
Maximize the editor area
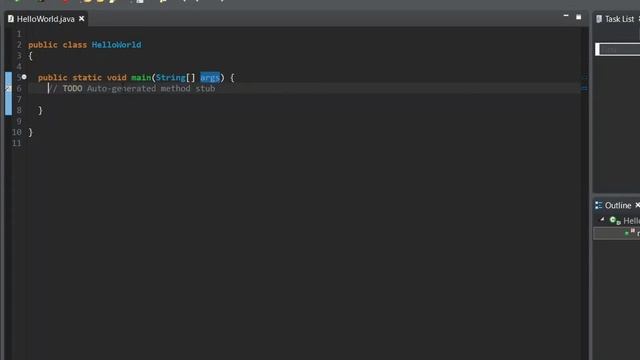(x=578, y=17)
